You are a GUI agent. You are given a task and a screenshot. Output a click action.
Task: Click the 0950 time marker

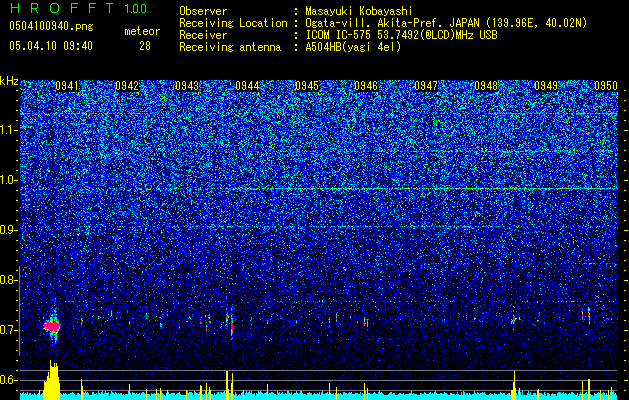point(606,86)
